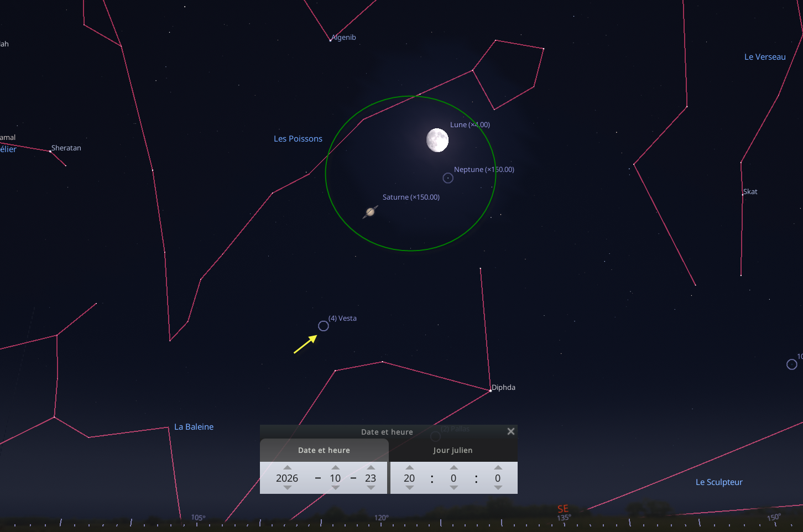Decrease the hour with the down arrow below 20
The height and width of the screenshot is (532, 803).
tap(409, 488)
